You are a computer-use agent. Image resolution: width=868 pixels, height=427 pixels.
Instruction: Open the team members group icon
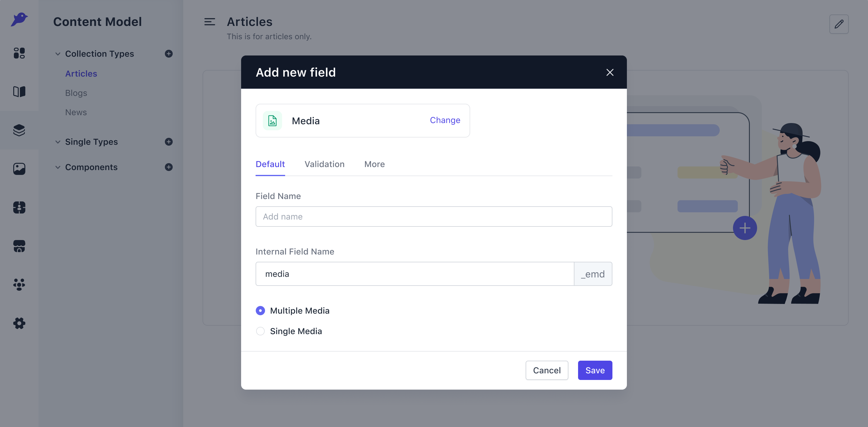19,284
